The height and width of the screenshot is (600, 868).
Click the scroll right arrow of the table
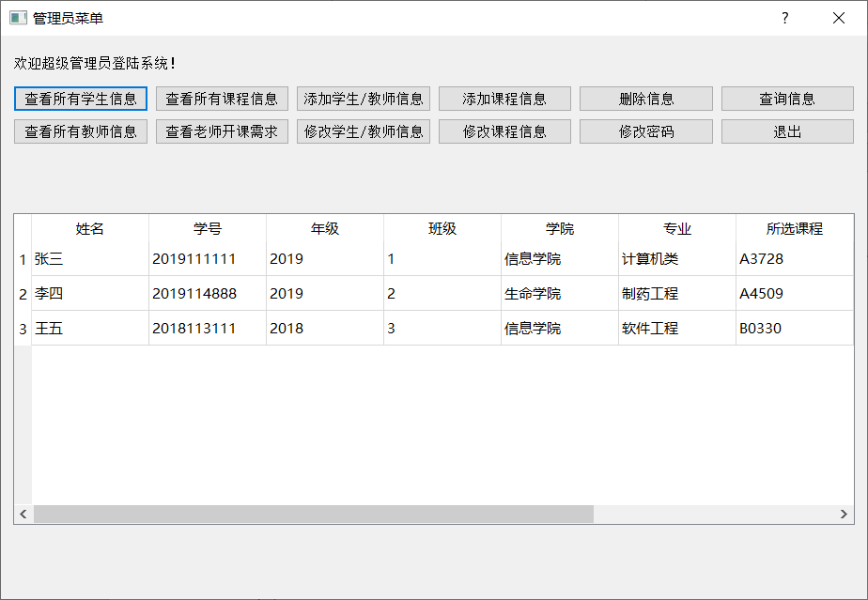click(x=844, y=515)
